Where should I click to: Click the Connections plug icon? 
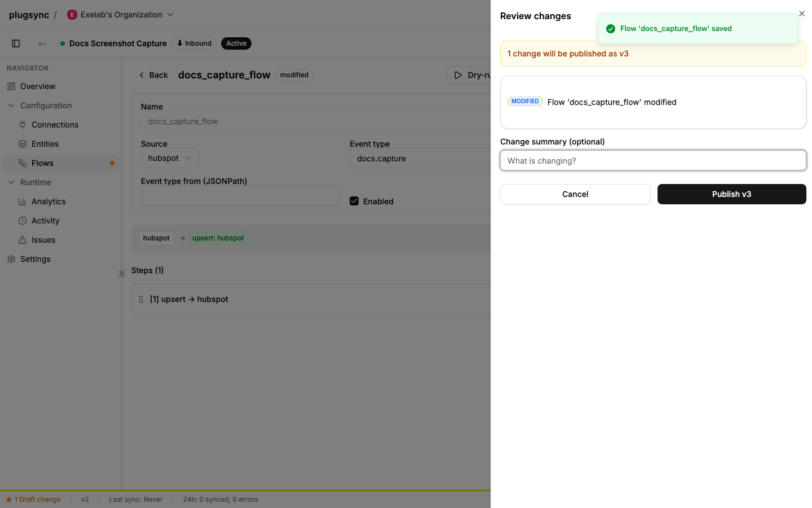(23, 125)
